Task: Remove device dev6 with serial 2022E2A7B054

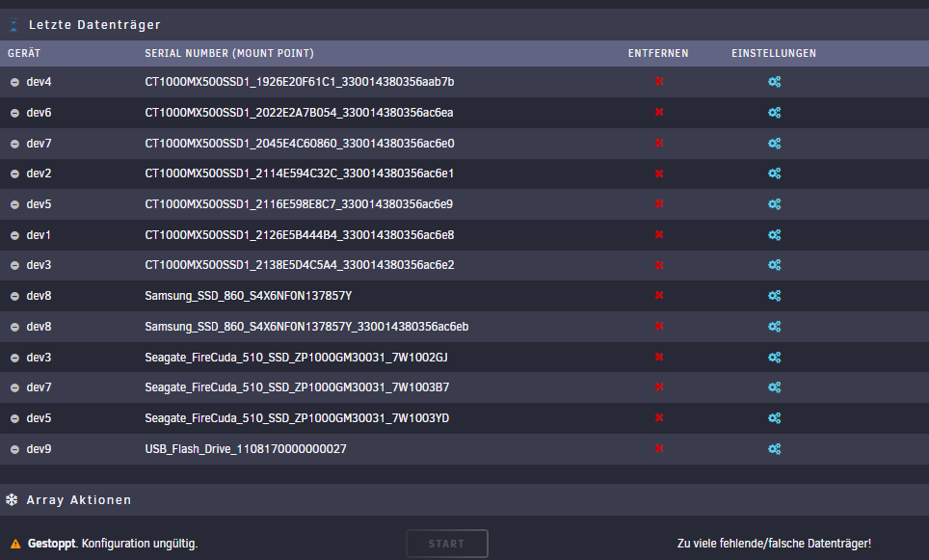Action: click(659, 113)
